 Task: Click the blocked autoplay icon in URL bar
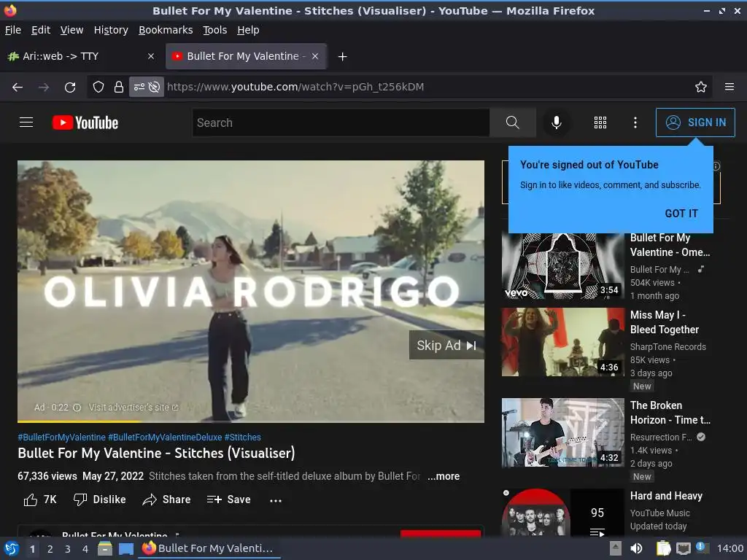(x=155, y=87)
